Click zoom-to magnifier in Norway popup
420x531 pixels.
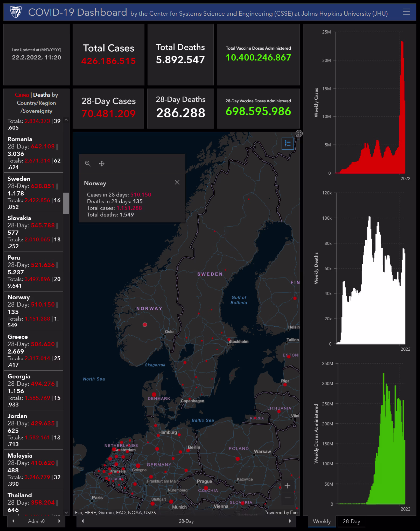(88, 163)
